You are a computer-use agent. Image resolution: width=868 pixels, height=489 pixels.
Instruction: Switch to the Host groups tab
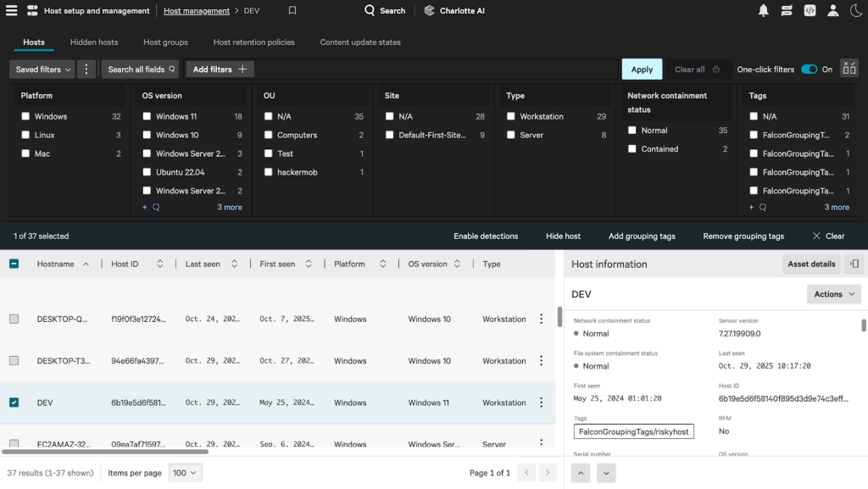tap(165, 42)
